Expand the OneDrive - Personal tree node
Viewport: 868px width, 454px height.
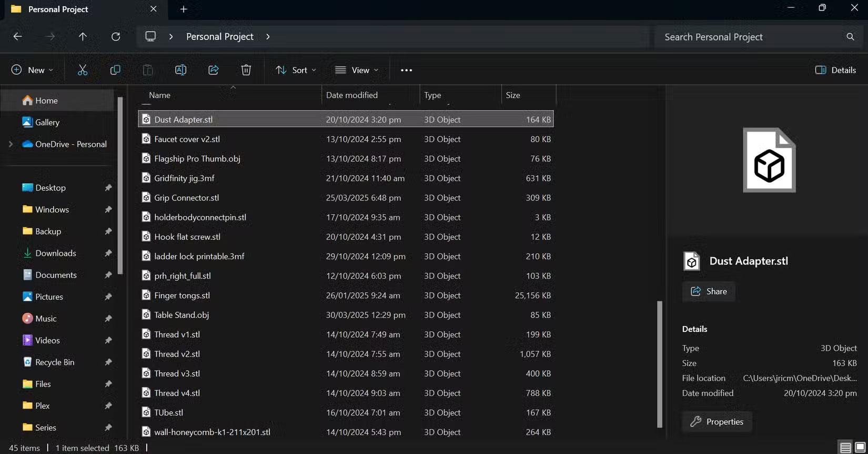click(11, 144)
